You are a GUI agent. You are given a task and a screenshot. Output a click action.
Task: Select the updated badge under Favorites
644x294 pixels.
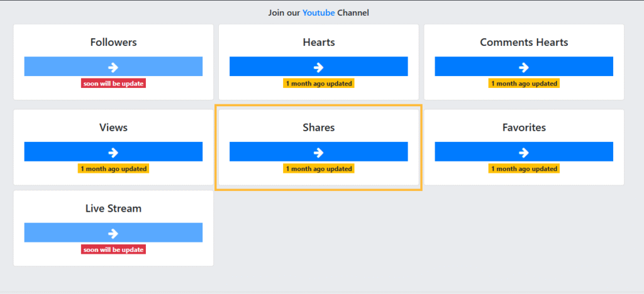coord(523,168)
